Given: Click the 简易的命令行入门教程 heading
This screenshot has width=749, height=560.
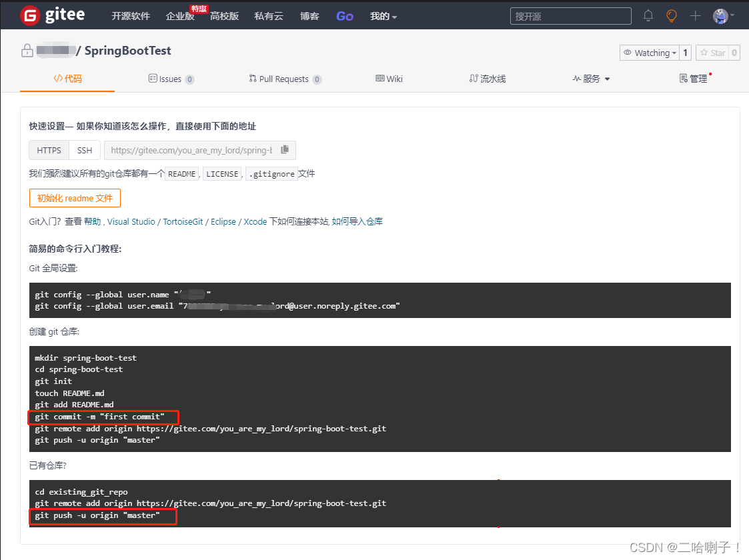Looking at the screenshot, I should [75, 249].
